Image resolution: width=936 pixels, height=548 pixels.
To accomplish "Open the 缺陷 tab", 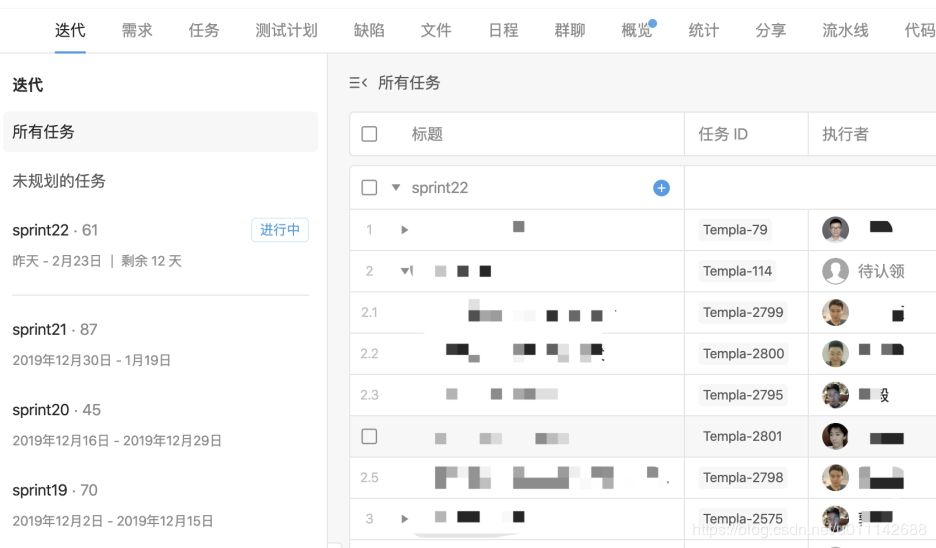I will tap(369, 30).
